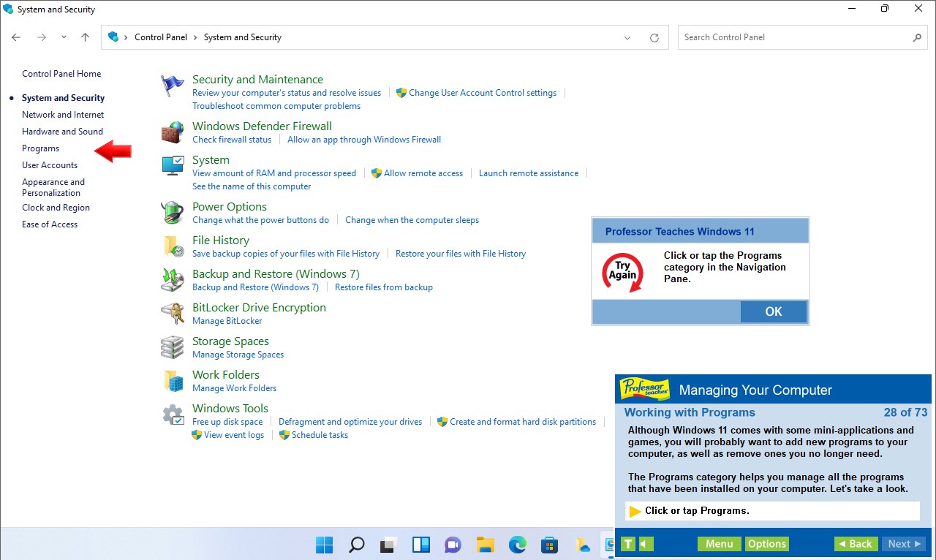936x560 pixels.
Task: Open Task View on the taskbar
Action: pos(388,545)
